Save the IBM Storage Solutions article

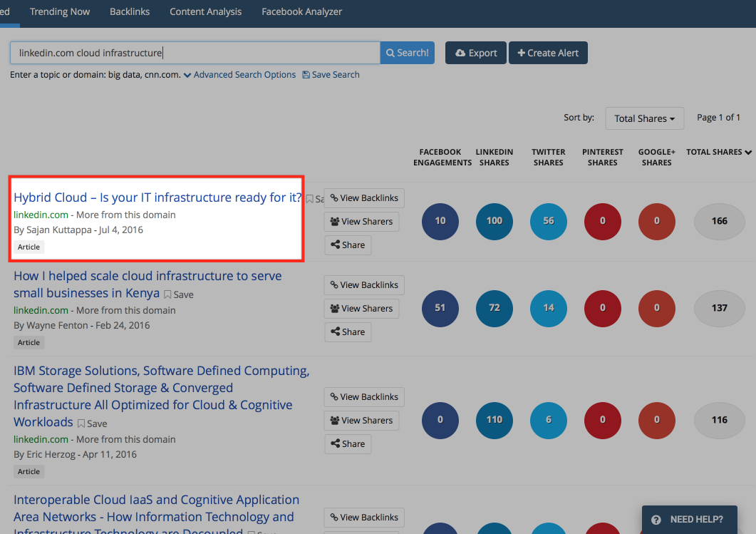point(92,423)
